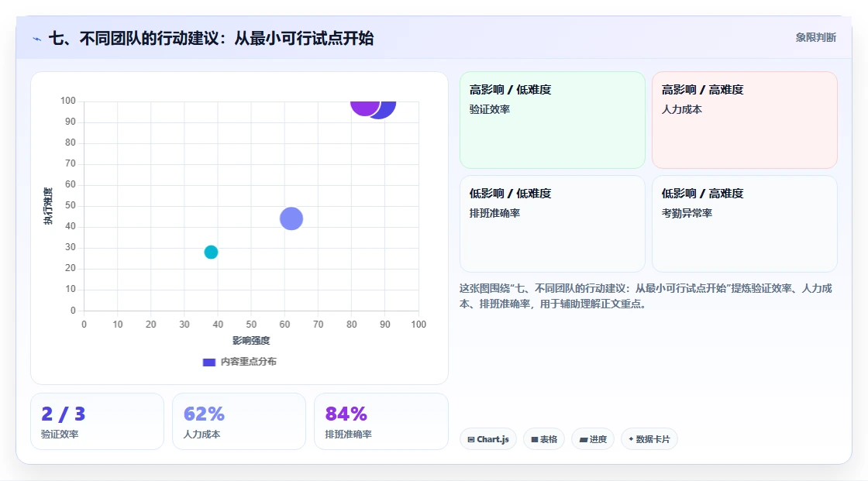Click 考勤异常率 text in quadrant card
The height and width of the screenshot is (481, 868).
687,213
